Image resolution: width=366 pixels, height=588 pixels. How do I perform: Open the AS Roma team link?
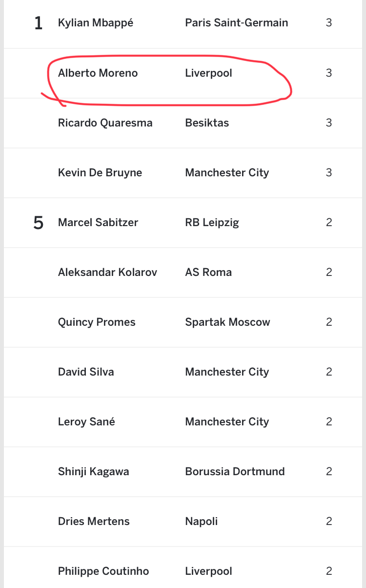tap(208, 273)
